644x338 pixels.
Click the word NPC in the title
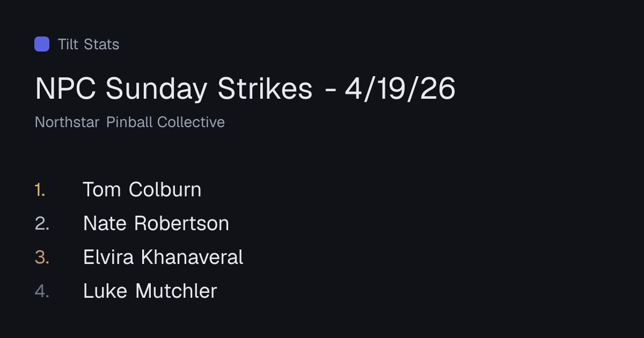click(66, 89)
